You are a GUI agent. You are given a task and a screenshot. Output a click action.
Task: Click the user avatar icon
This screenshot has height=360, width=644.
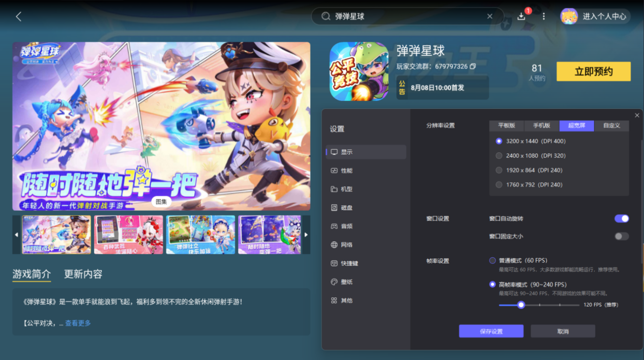tap(569, 16)
